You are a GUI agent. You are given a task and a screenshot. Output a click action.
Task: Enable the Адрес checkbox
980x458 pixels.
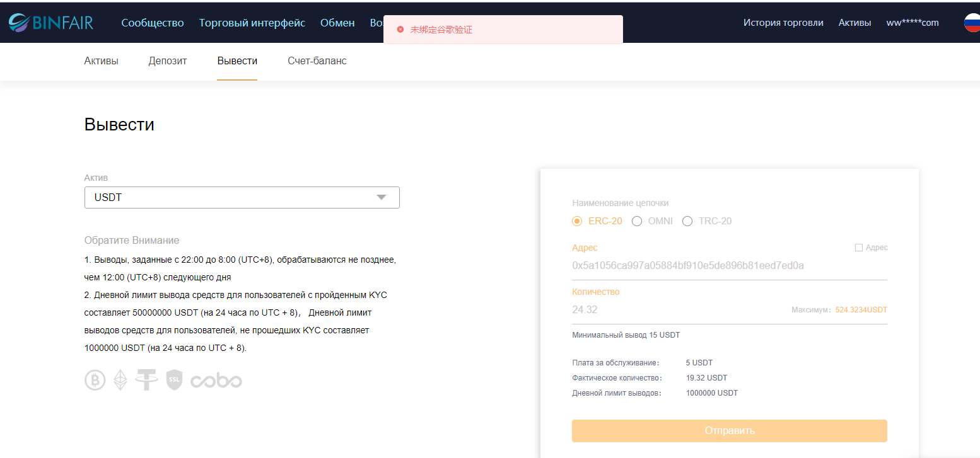tap(858, 247)
